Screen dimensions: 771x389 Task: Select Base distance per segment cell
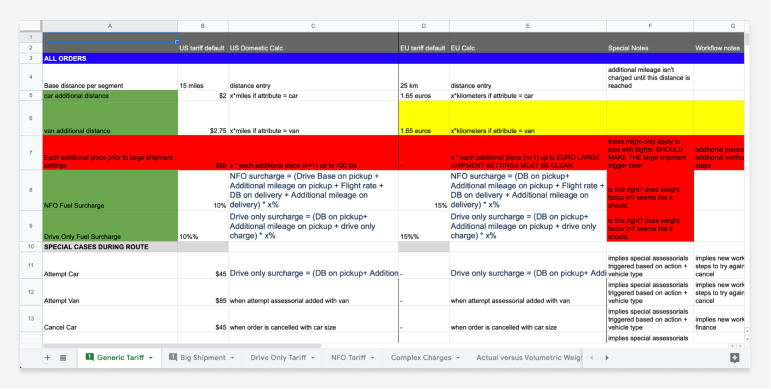pyautogui.click(x=110, y=77)
